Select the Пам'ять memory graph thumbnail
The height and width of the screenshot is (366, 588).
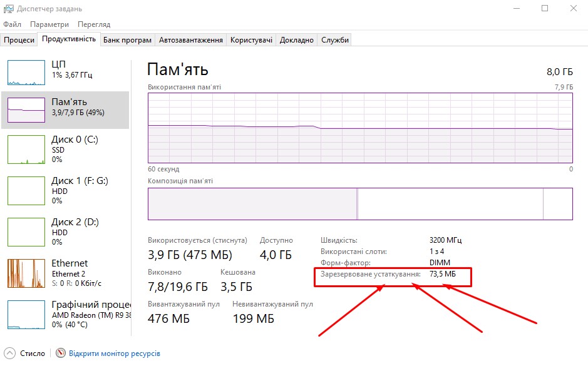point(26,110)
